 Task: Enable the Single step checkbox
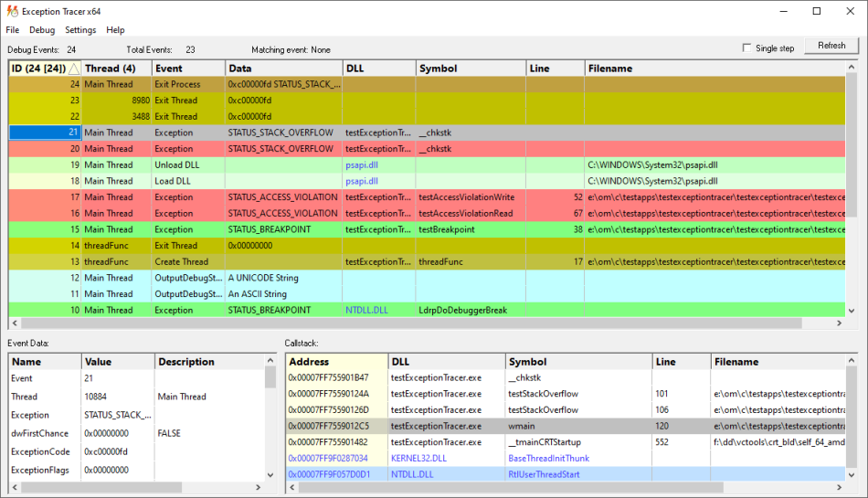747,48
